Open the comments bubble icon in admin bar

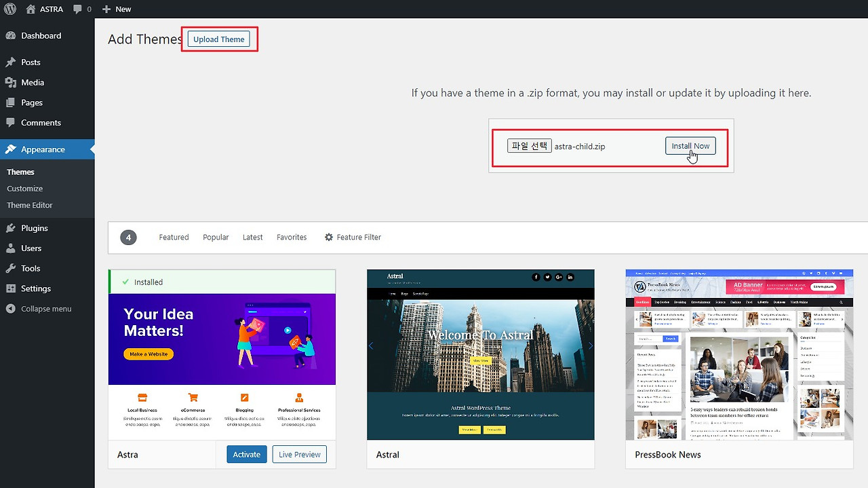[77, 9]
